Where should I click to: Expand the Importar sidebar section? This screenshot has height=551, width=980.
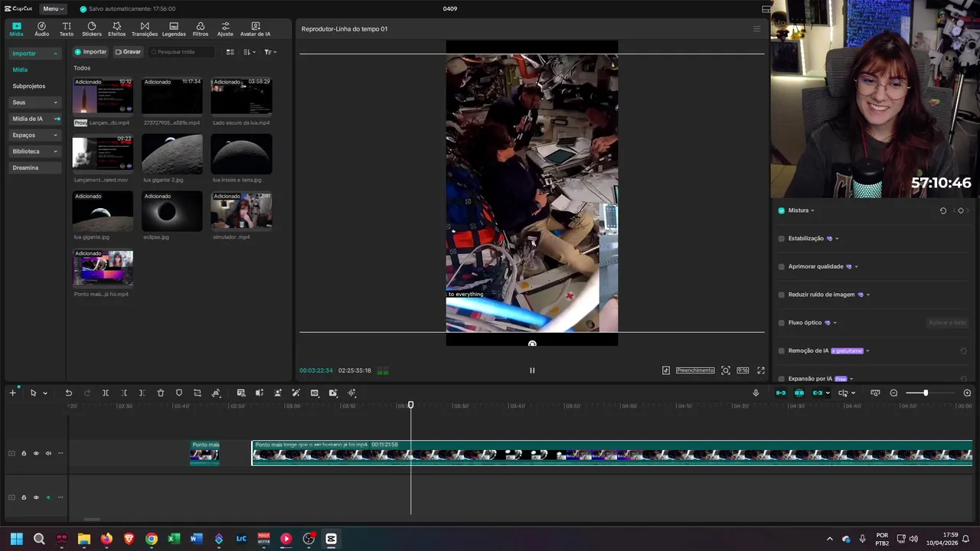pos(34,54)
